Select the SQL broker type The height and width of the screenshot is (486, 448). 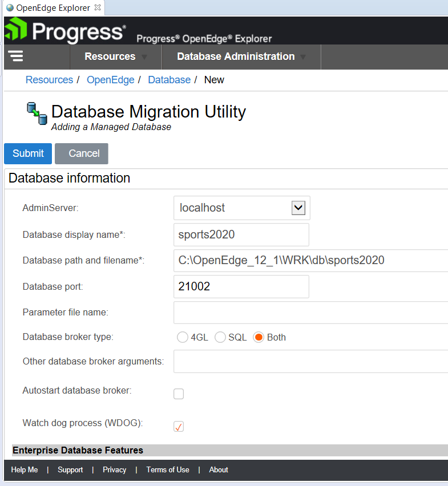[220, 337]
